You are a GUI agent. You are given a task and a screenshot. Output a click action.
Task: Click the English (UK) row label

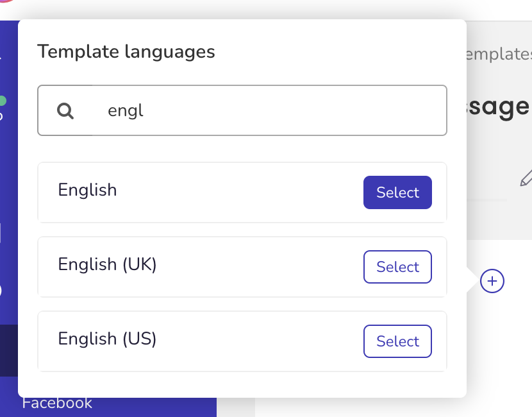pyautogui.click(x=107, y=264)
